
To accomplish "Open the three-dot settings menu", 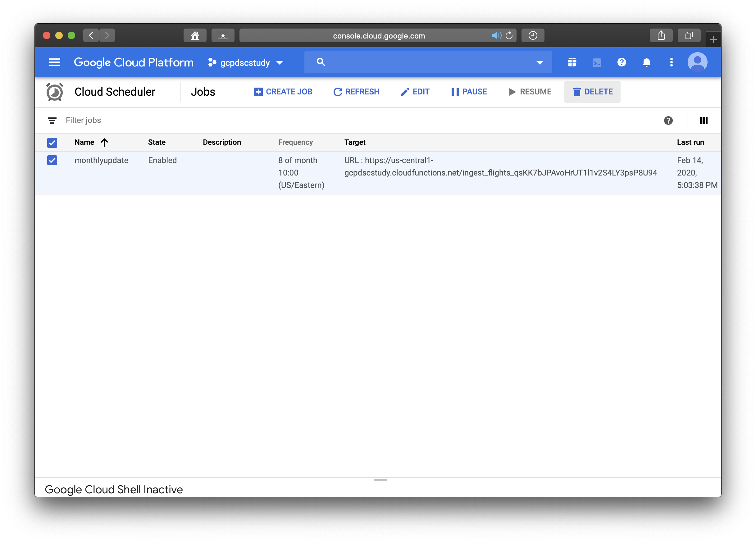I will pyautogui.click(x=671, y=62).
